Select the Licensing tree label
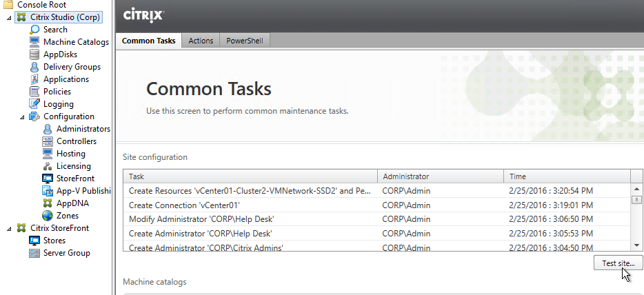The image size is (644, 295). pos(74,166)
